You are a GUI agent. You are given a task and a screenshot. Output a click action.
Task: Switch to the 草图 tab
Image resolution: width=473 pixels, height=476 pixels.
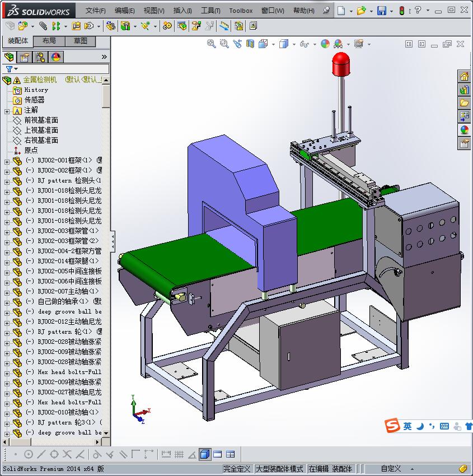tap(81, 41)
